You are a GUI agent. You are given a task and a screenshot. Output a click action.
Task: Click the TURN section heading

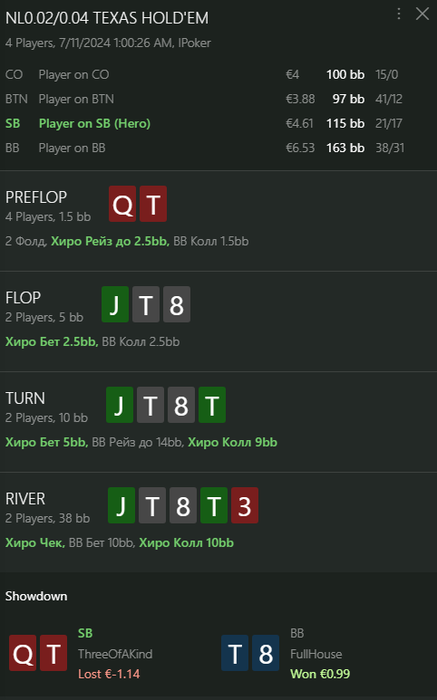click(x=25, y=398)
